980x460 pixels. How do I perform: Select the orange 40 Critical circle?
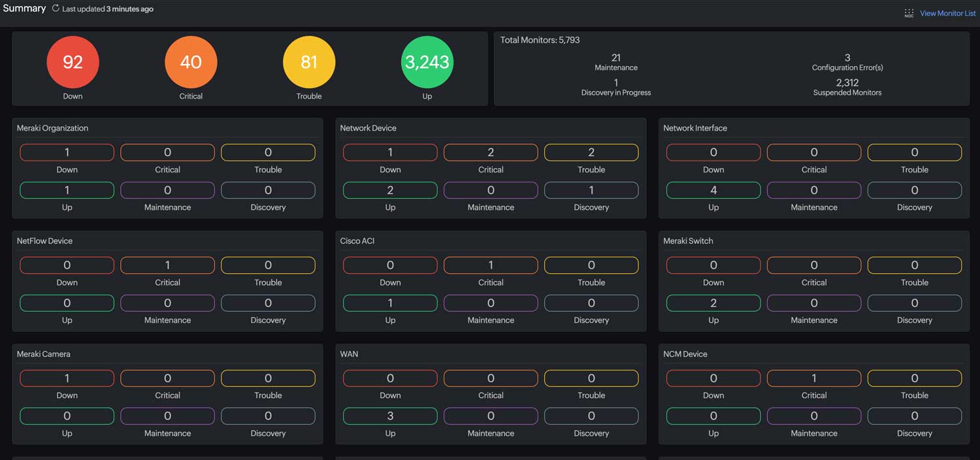click(191, 62)
